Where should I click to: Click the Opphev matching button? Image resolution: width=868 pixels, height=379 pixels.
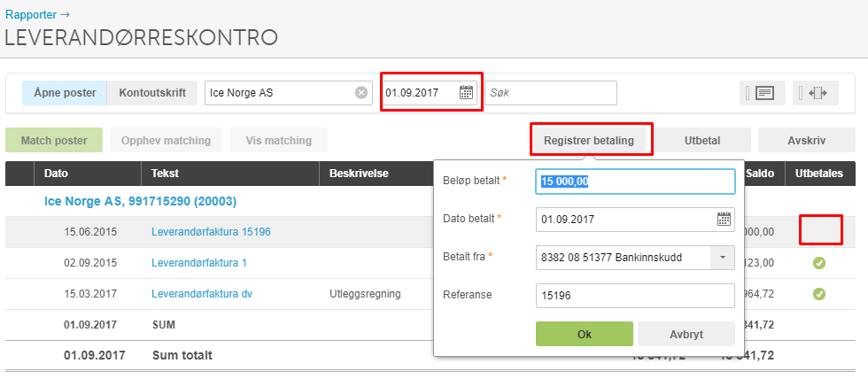(x=167, y=141)
